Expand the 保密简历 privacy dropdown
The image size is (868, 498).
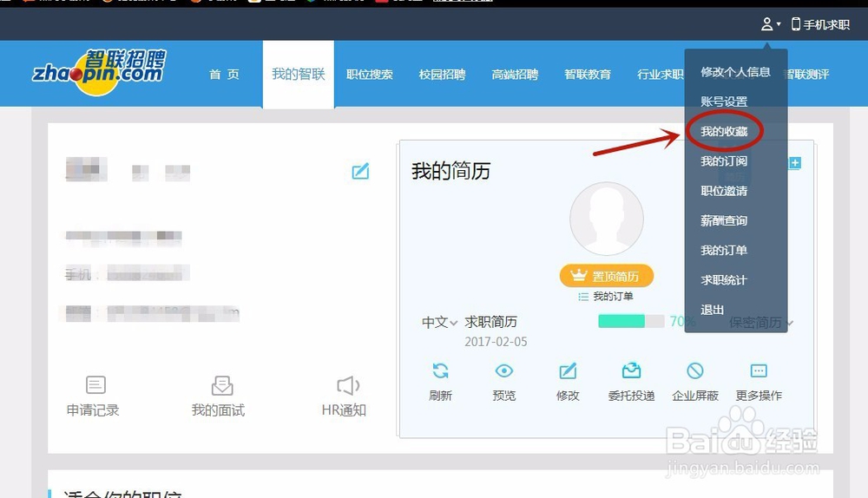click(761, 323)
